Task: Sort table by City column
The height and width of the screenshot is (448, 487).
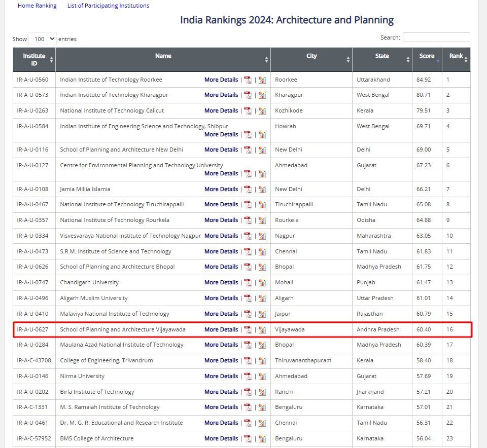Action: click(x=311, y=60)
